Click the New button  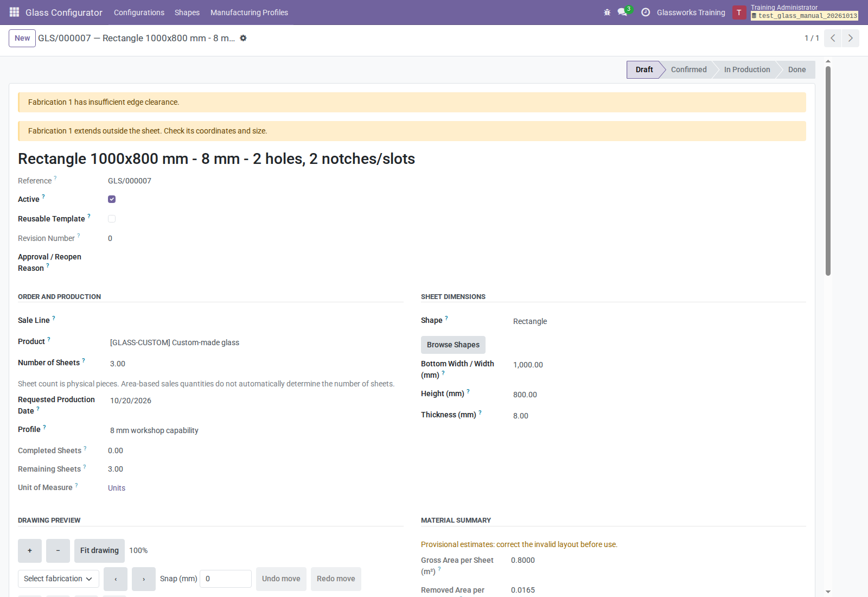pyautogui.click(x=22, y=38)
